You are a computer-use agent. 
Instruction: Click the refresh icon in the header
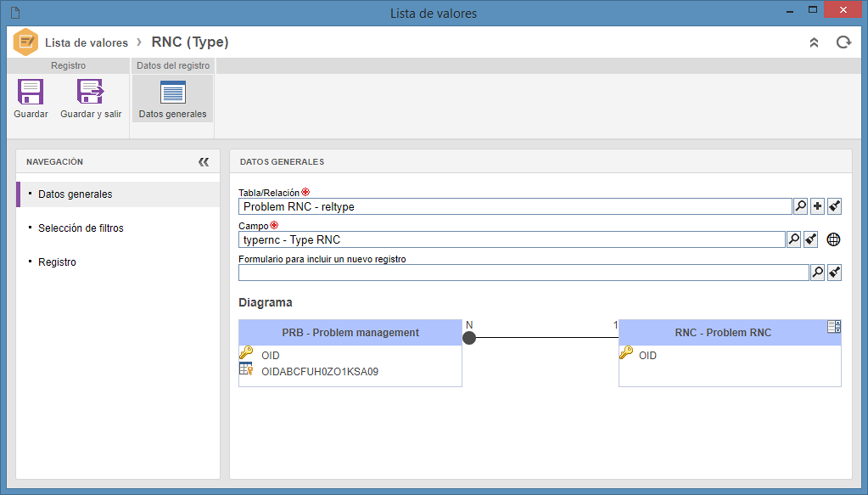click(x=843, y=42)
